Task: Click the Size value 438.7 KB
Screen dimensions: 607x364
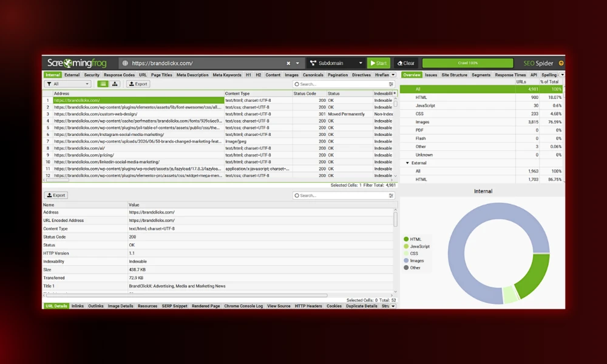Action: pos(137,269)
